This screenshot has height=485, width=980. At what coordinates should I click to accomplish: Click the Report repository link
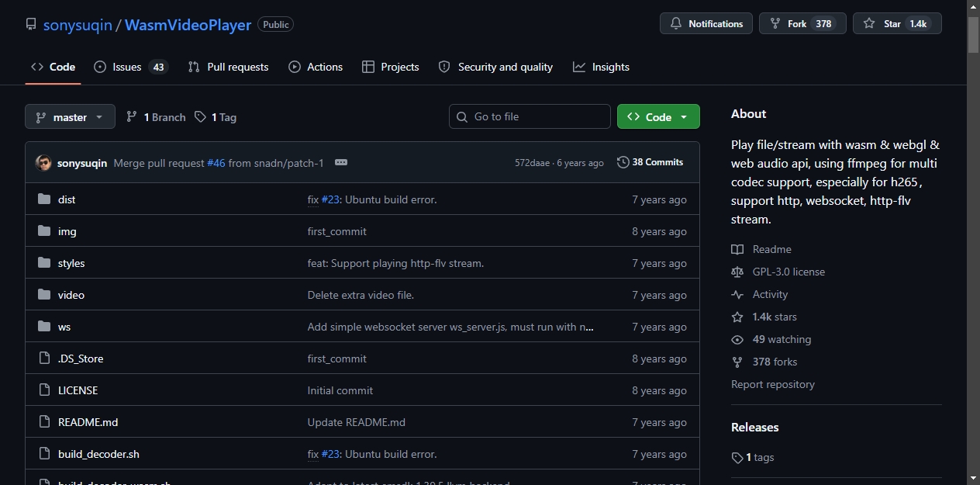click(773, 384)
